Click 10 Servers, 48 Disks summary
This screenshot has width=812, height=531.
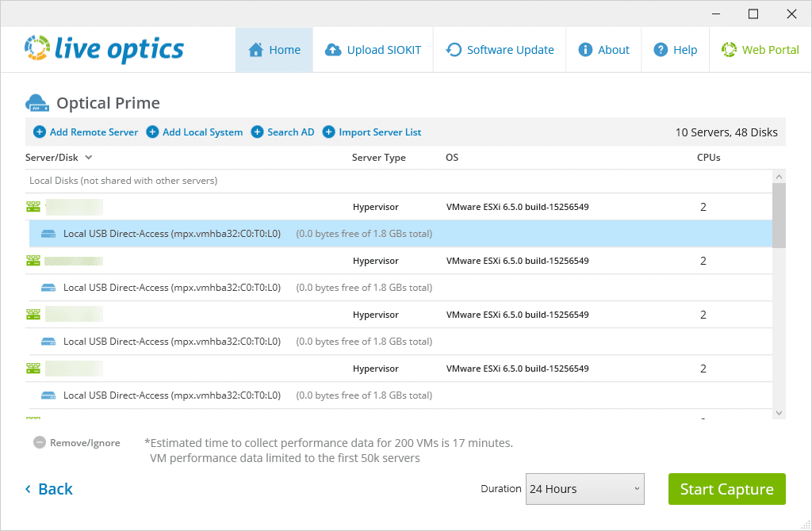726,132
